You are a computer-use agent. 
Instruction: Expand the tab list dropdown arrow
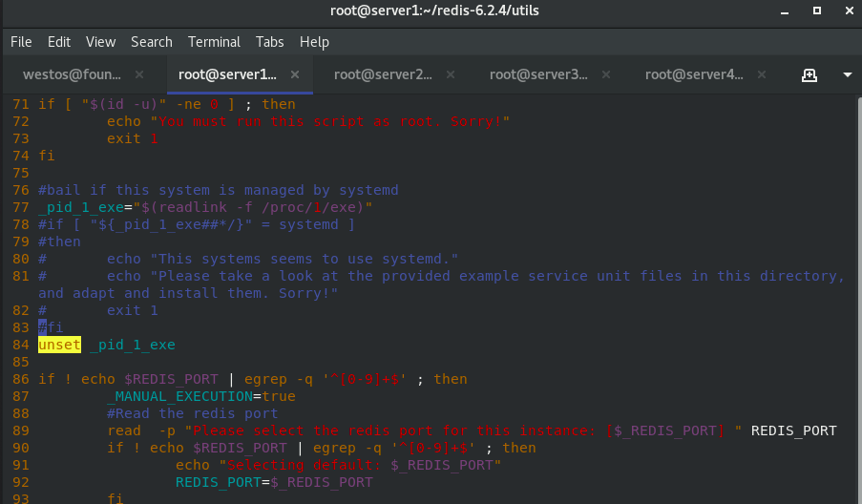point(847,74)
